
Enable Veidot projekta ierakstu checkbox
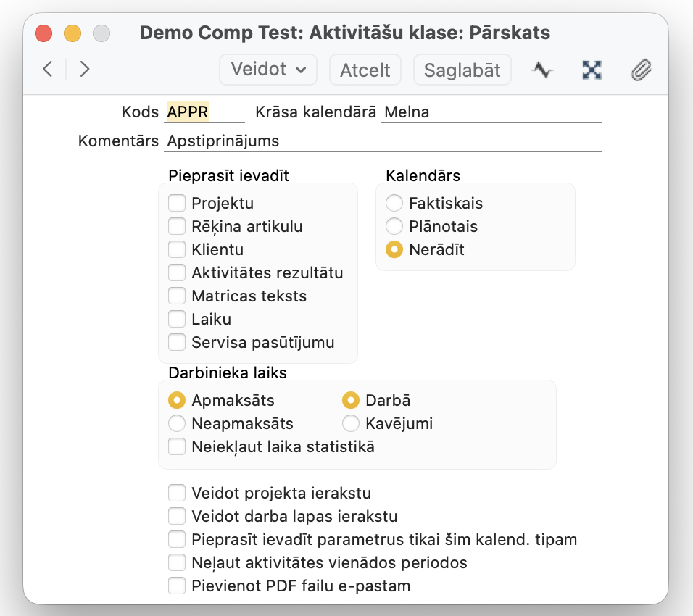tap(177, 494)
